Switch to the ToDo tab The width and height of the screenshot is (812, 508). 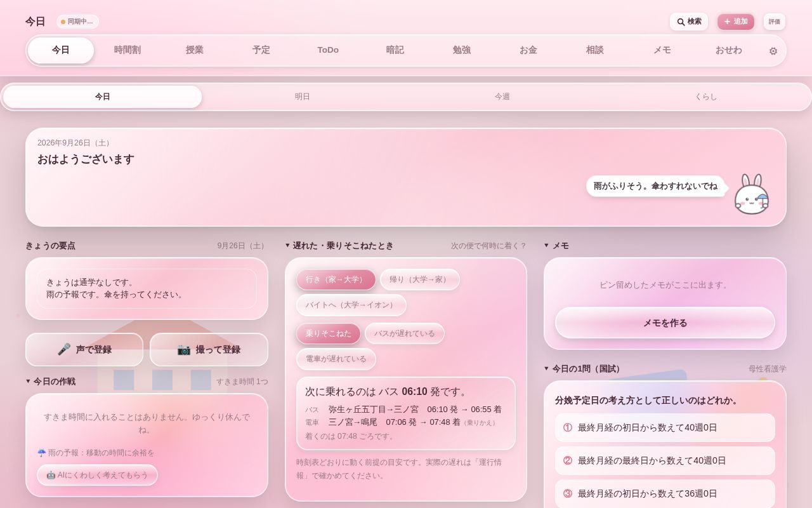point(328,50)
